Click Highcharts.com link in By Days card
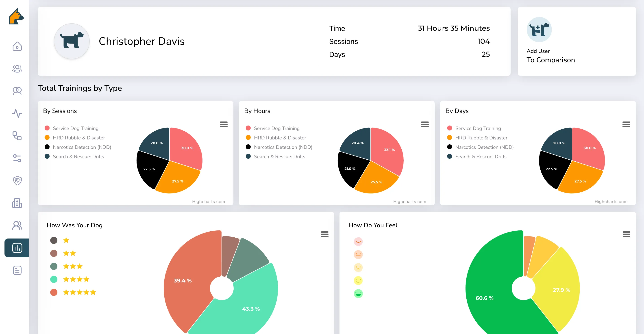 pyautogui.click(x=611, y=202)
